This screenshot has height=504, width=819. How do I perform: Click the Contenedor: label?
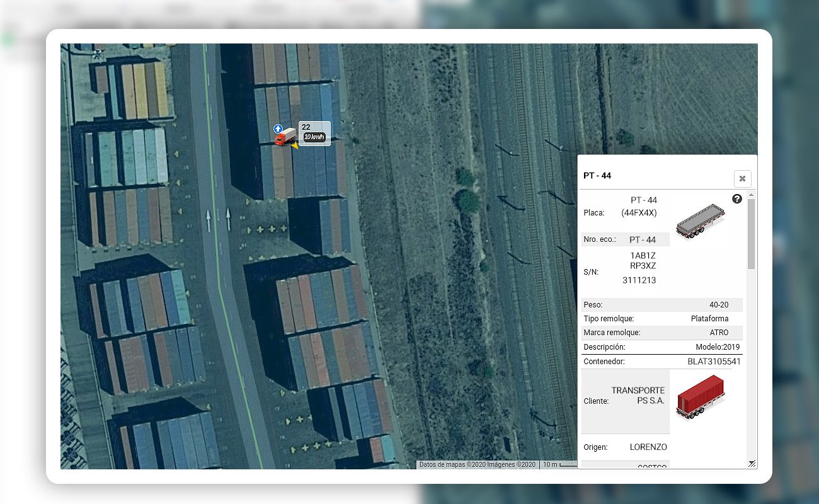[x=604, y=362]
